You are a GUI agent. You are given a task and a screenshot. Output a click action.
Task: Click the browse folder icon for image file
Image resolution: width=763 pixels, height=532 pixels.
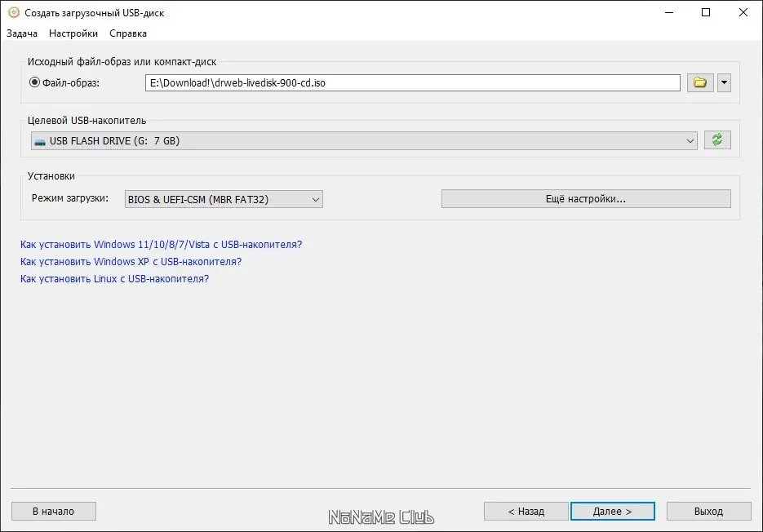pos(700,82)
